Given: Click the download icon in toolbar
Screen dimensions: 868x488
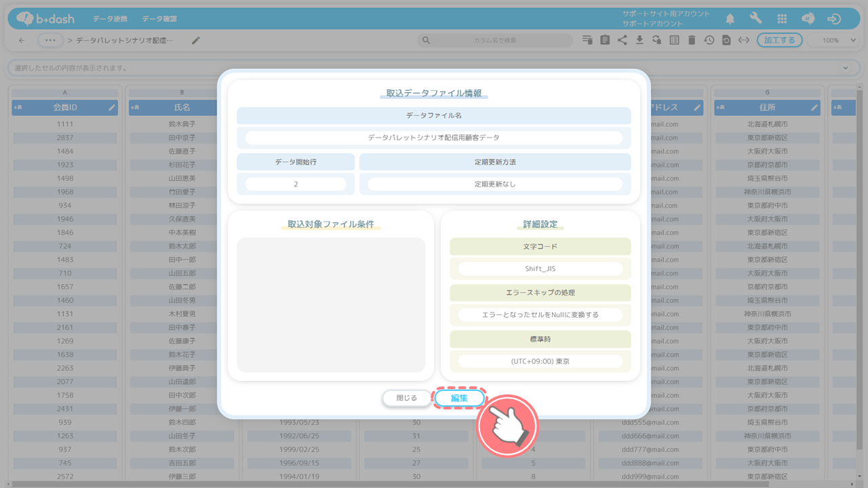Looking at the screenshot, I should 639,40.
